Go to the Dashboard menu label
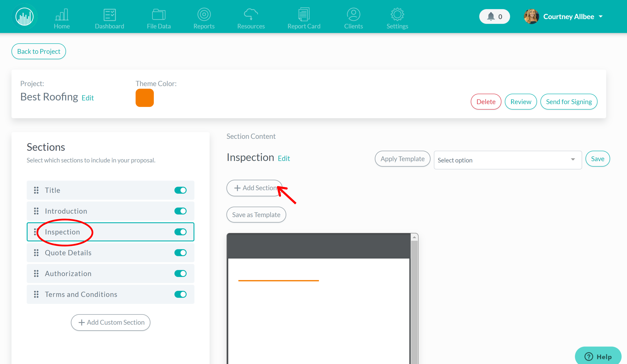This screenshot has height=364, width=627. (110, 26)
